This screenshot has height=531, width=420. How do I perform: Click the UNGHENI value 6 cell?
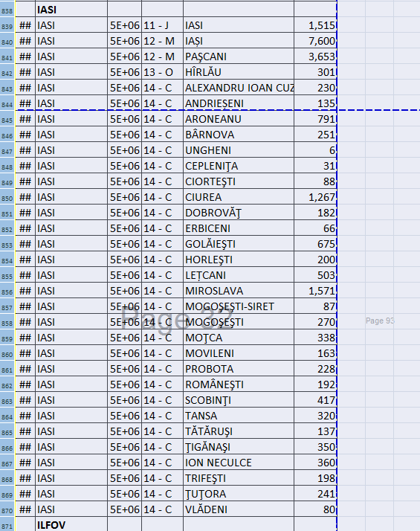[315, 150]
